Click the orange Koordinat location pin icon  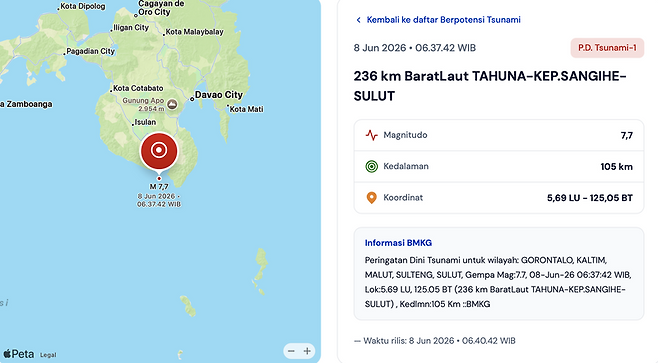(x=371, y=198)
